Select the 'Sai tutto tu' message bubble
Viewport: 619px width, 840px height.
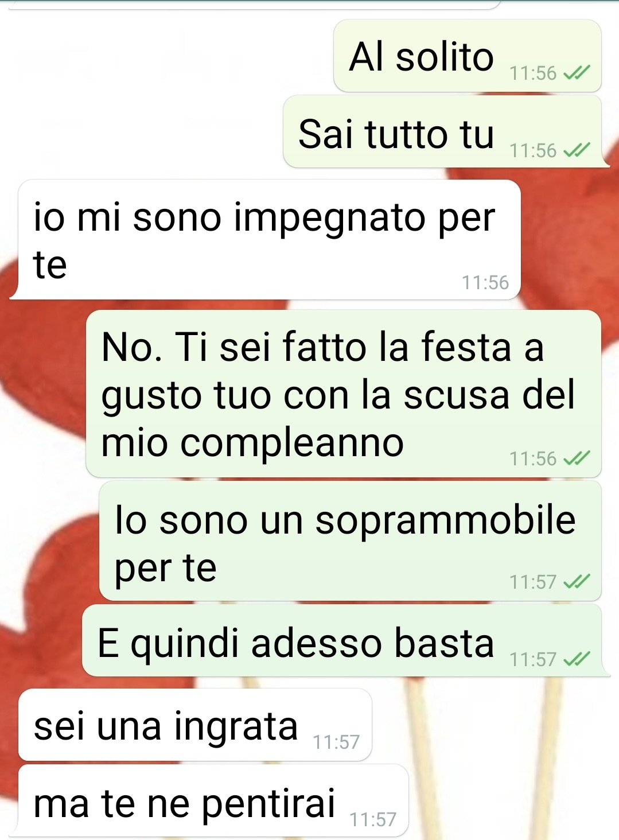point(442,132)
